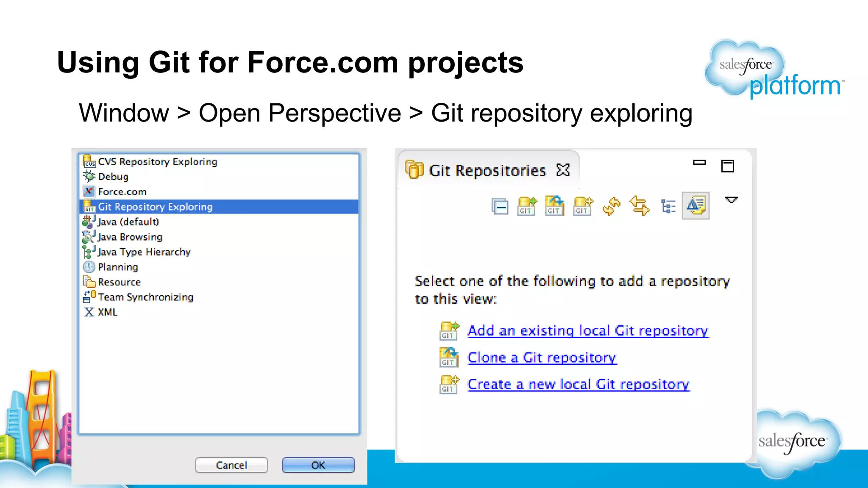Image resolution: width=868 pixels, height=488 pixels.
Task: Click Git Repositories tab cylinder icon
Action: (x=415, y=169)
